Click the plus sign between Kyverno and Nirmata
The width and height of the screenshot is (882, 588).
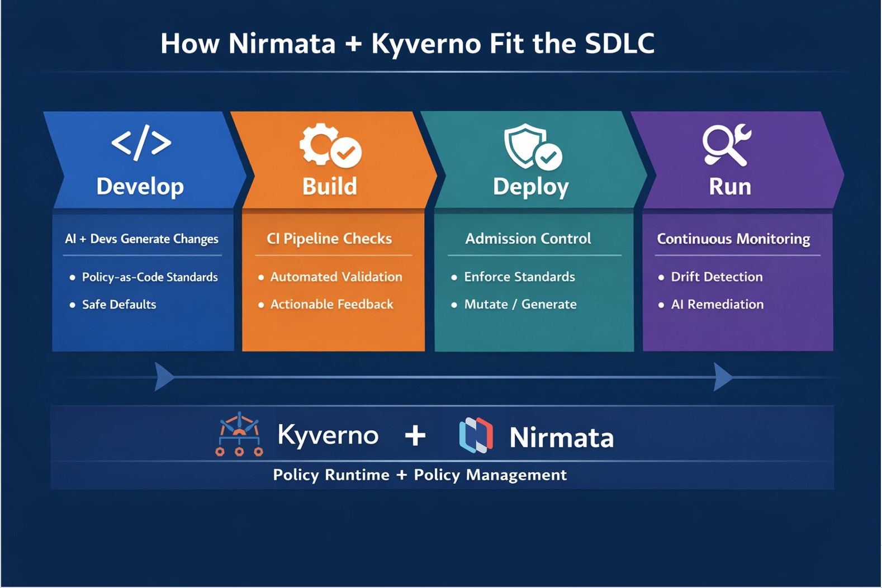tap(415, 435)
